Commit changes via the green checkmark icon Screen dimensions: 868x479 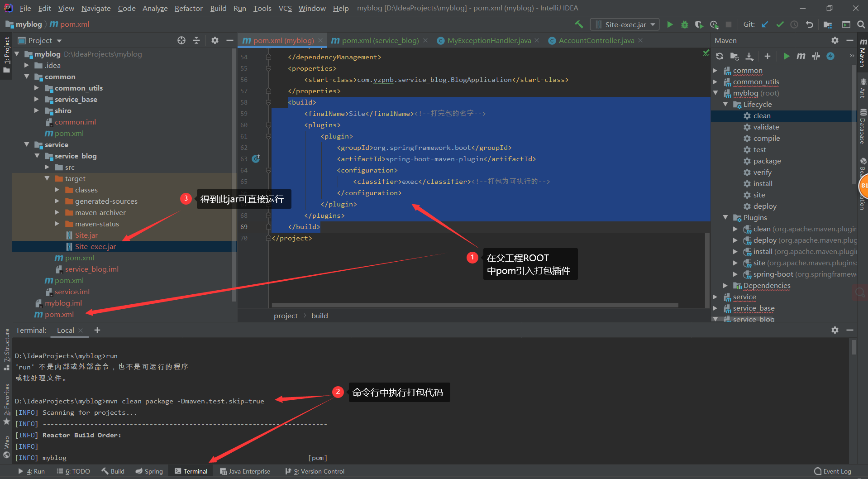click(x=780, y=24)
